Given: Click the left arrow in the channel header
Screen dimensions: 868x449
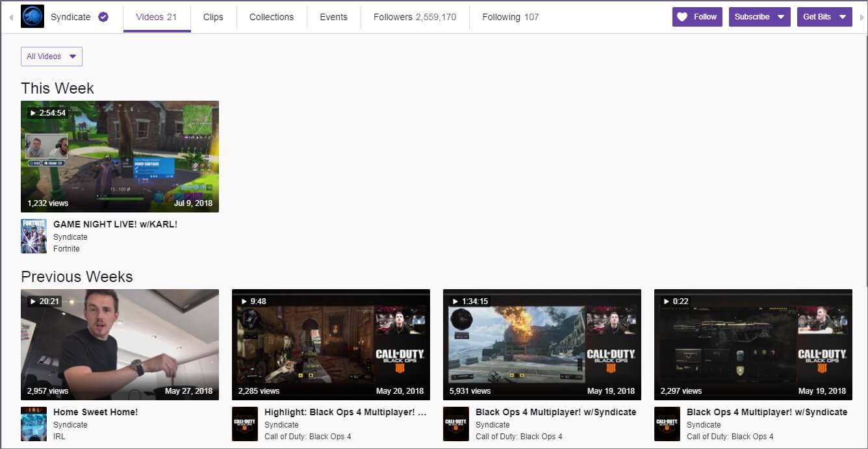Looking at the screenshot, I should coord(11,17).
